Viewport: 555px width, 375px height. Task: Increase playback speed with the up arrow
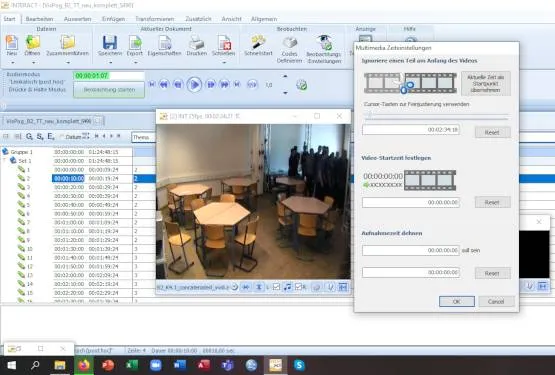(x=285, y=76)
